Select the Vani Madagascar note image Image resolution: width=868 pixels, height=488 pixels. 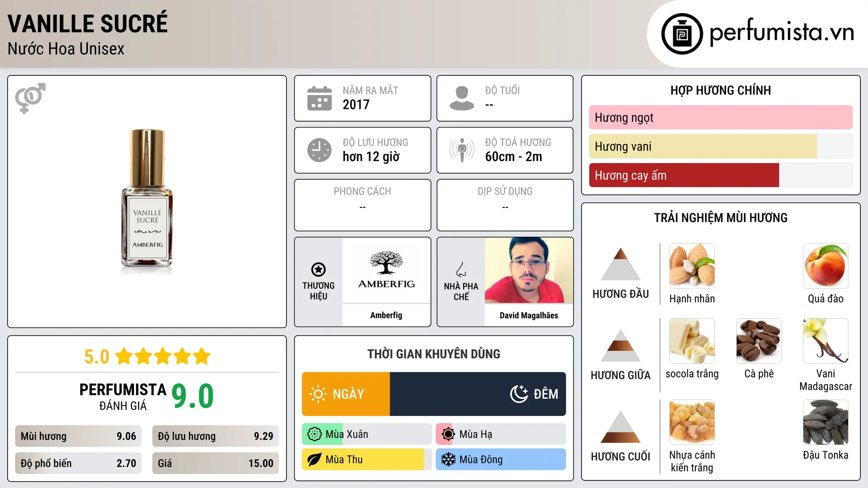tap(826, 341)
